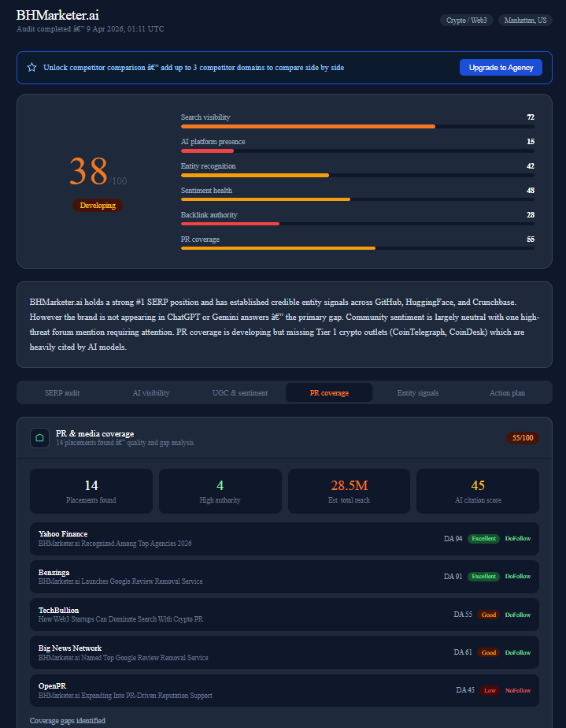Click the audit summary paragraph
566x728 pixels.
point(284,325)
